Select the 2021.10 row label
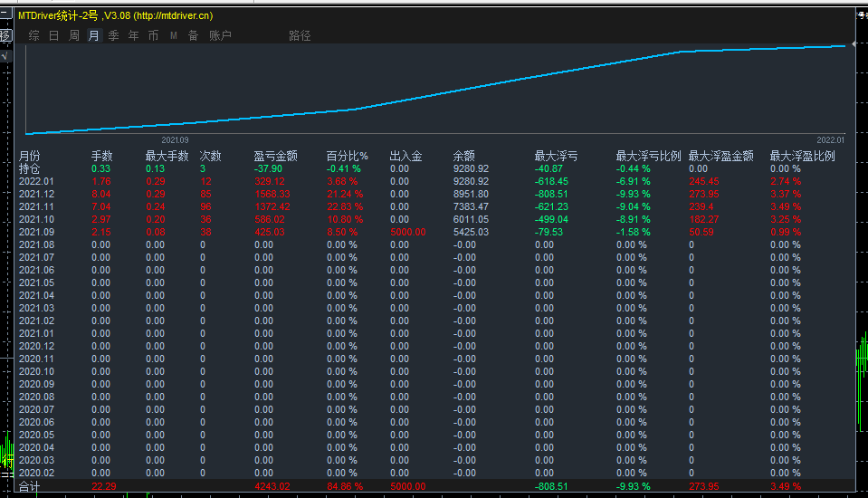Viewport: 868px width, 498px height. [x=36, y=219]
